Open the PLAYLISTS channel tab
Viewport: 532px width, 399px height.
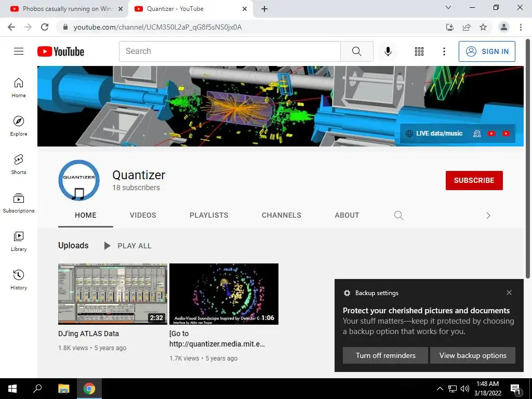[x=209, y=215]
